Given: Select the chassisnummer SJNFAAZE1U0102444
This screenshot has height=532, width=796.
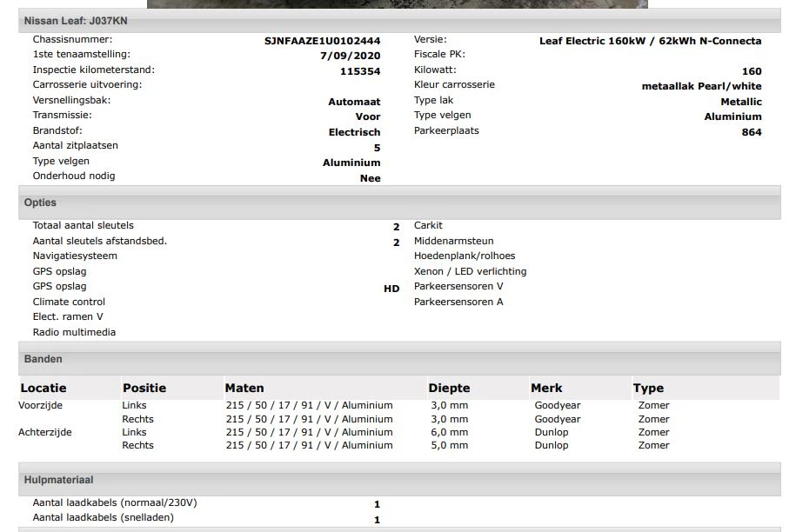Looking at the screenshot, I should pos(322,40).
